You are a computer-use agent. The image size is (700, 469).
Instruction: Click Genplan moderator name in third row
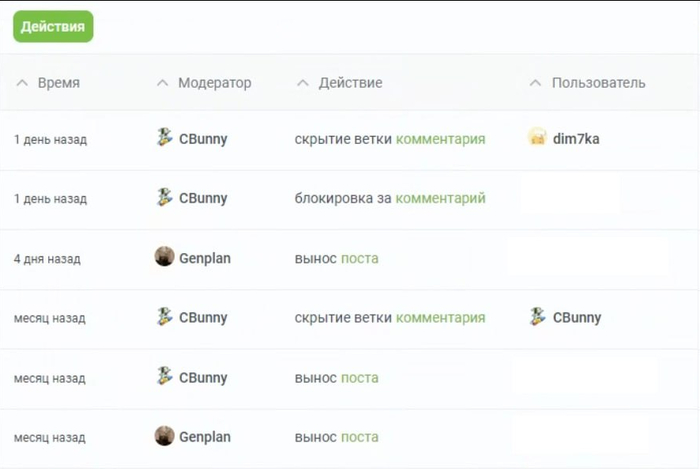point(205,258)
